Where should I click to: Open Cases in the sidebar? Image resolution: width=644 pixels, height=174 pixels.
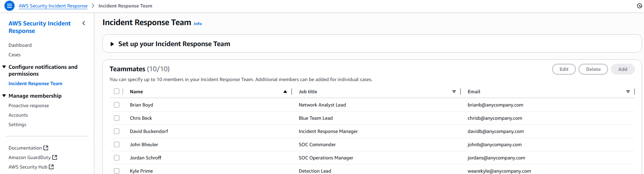(x=15, y=55)
